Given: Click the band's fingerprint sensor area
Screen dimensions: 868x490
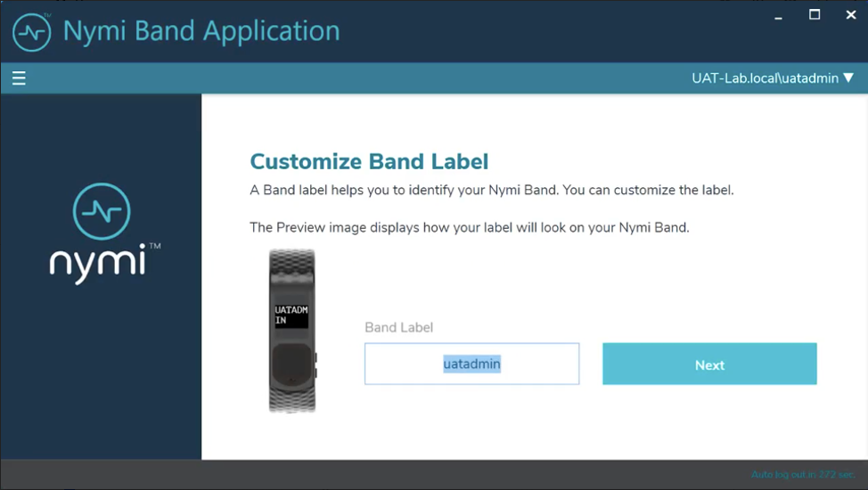Looking at the screenshot, I should [x=291, y=363].
